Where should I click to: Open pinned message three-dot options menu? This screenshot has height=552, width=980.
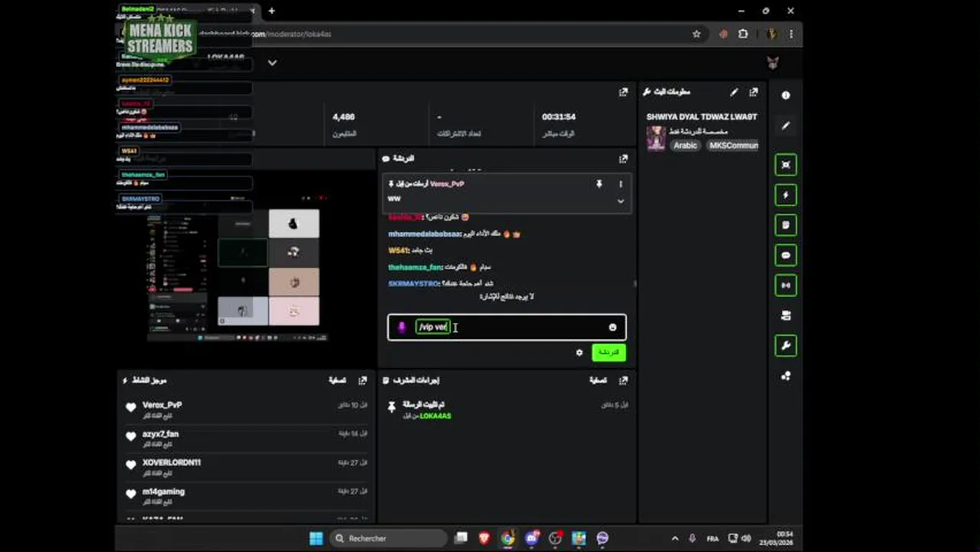[620, 184]
